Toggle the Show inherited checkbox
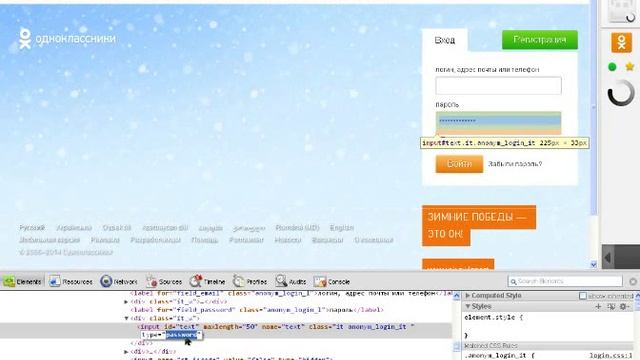Viewport: 640px width, 360px height. click(583, 296)
